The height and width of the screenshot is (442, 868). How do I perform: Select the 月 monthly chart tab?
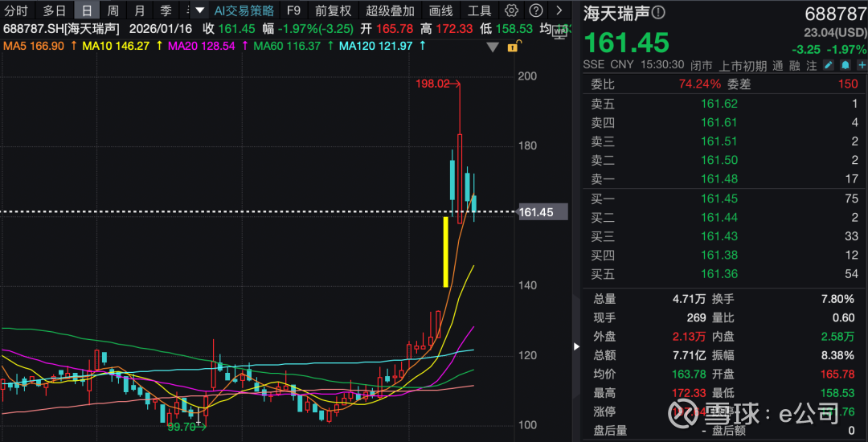pos(140,10)
